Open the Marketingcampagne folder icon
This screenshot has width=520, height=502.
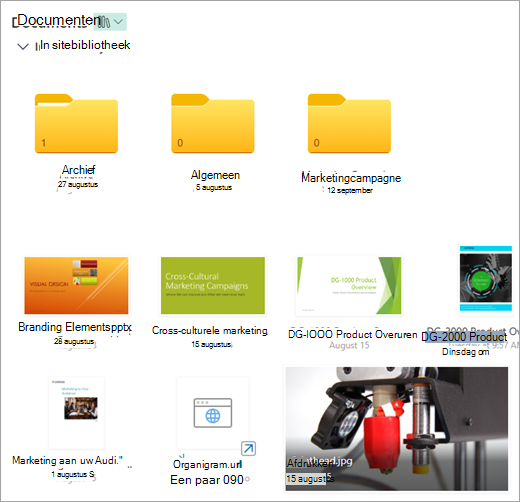349,123
